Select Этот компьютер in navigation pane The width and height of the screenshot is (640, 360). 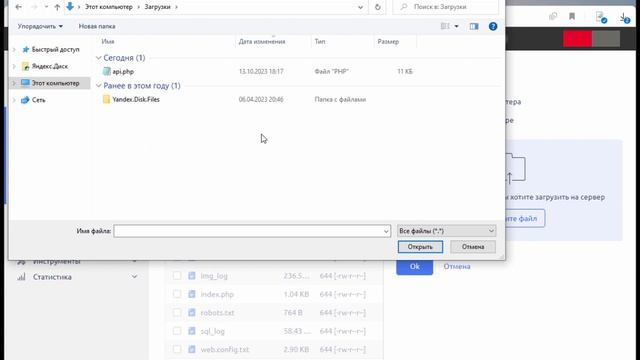point(56,83)
